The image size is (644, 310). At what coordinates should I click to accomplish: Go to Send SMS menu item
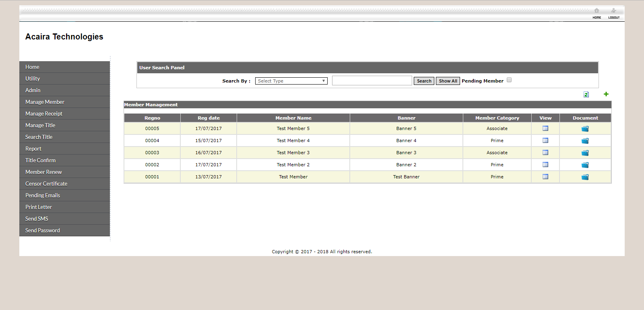[37, 219]
